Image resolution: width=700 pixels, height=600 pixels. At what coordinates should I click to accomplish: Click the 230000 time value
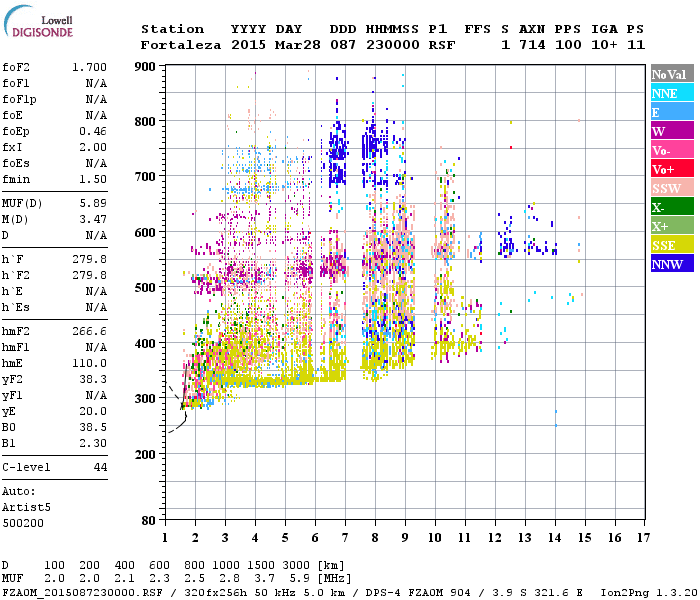click(x=392, y=45)
